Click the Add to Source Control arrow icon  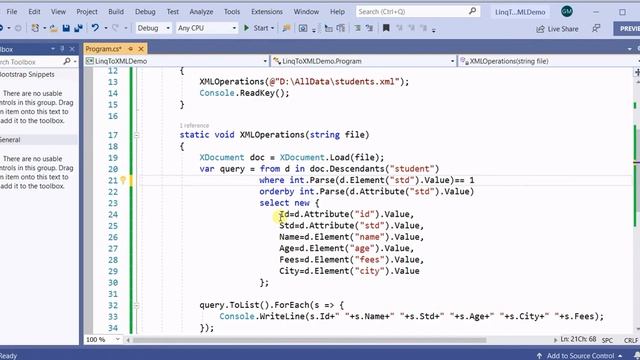click(540, 356)
